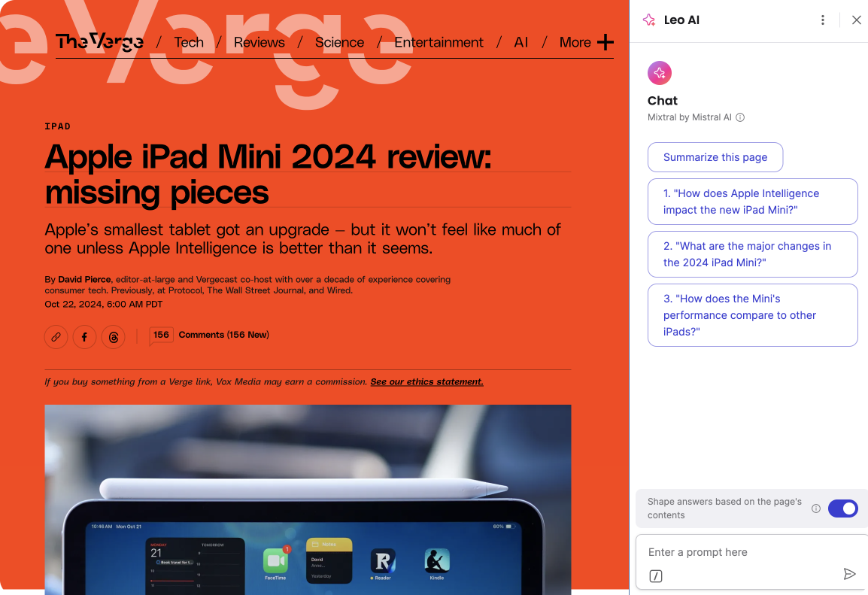The height and width of the screenshot is (595, 868).
Task: Click the Chat heading in Leo panel
Action: [x=663, y=101]
